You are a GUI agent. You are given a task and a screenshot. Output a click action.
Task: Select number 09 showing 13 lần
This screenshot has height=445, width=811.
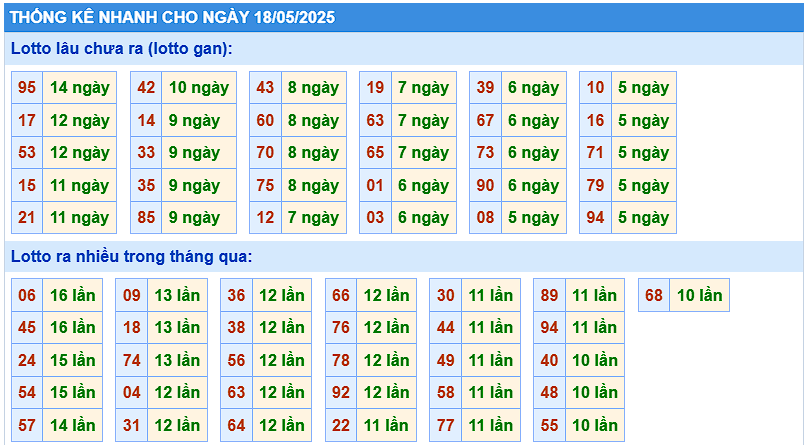point(132,295)
